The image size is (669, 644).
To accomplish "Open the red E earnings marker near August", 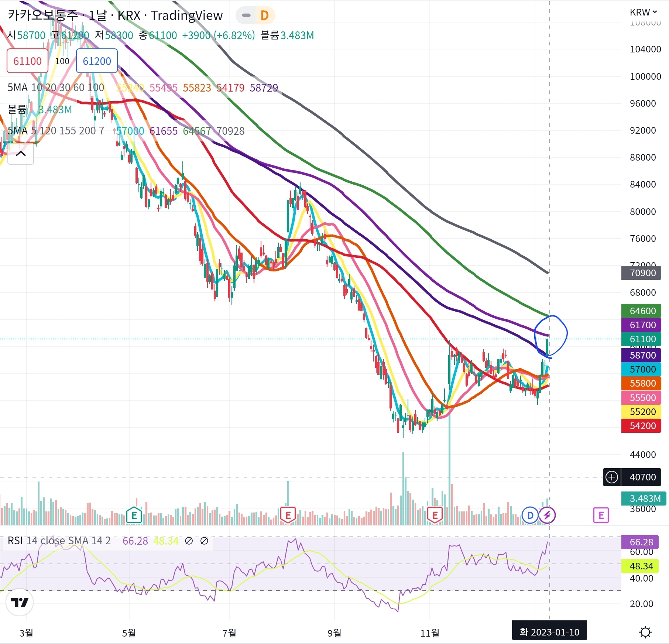I will [288, 515].
